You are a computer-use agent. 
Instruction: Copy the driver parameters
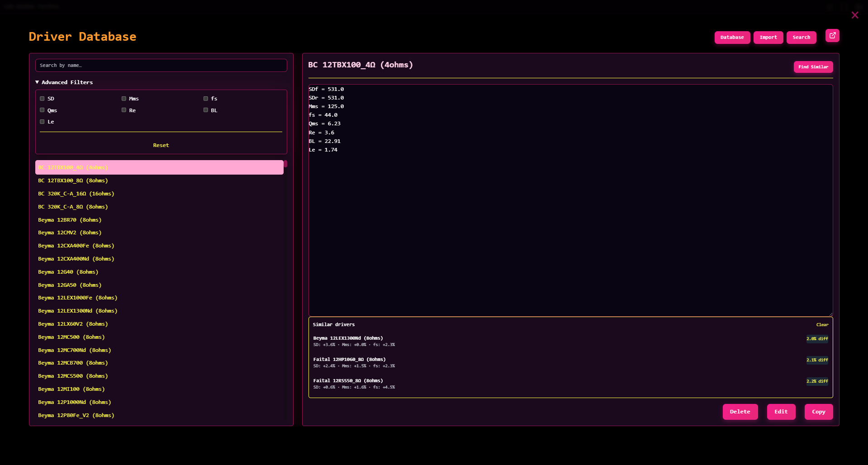pyautogui.click(x=818, y=412)
